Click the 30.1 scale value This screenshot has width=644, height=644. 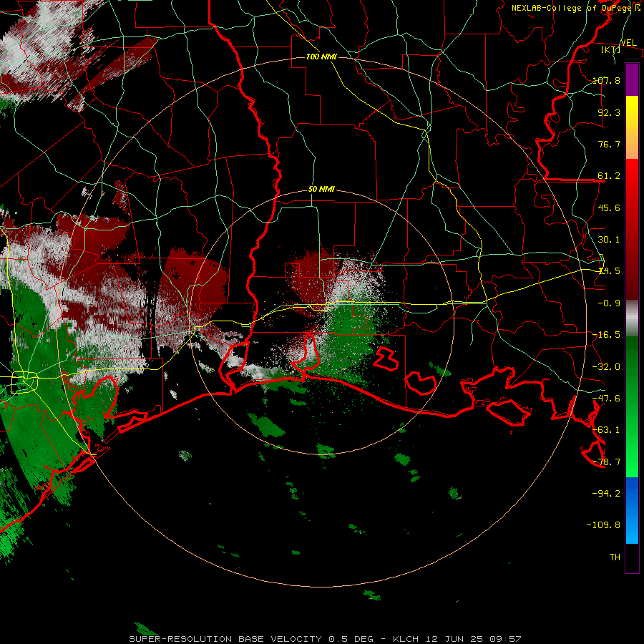[609, 240]
